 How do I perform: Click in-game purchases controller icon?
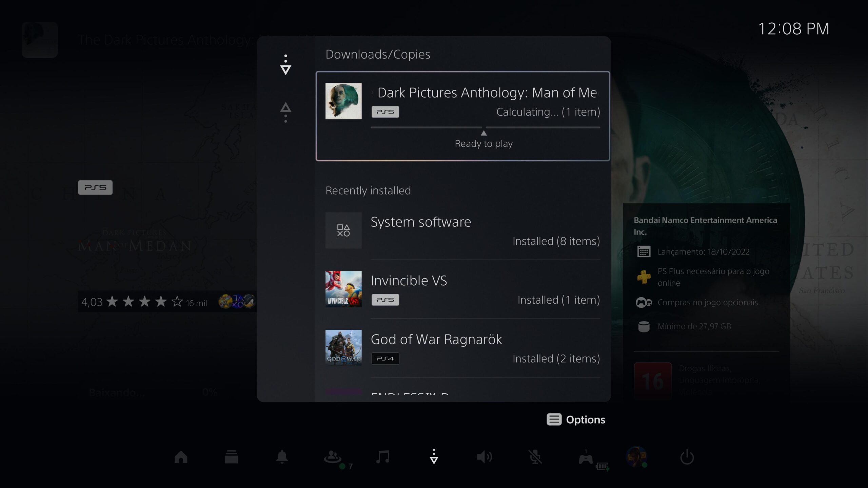(644, 302)
